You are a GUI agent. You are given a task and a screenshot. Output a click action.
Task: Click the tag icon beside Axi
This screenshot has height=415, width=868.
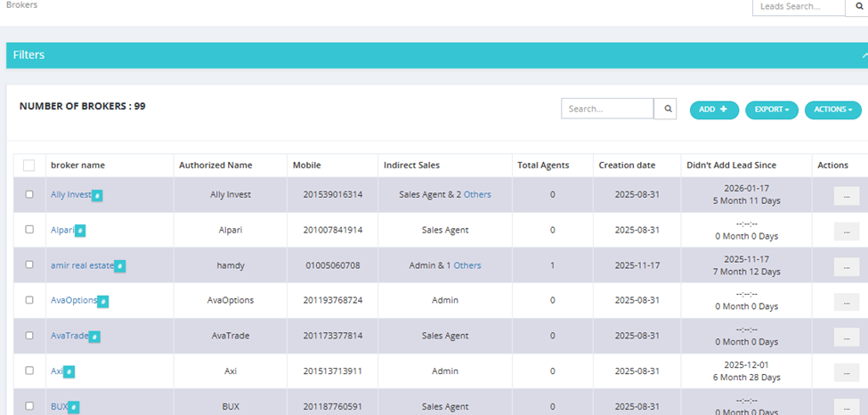(x=69, y=371)
